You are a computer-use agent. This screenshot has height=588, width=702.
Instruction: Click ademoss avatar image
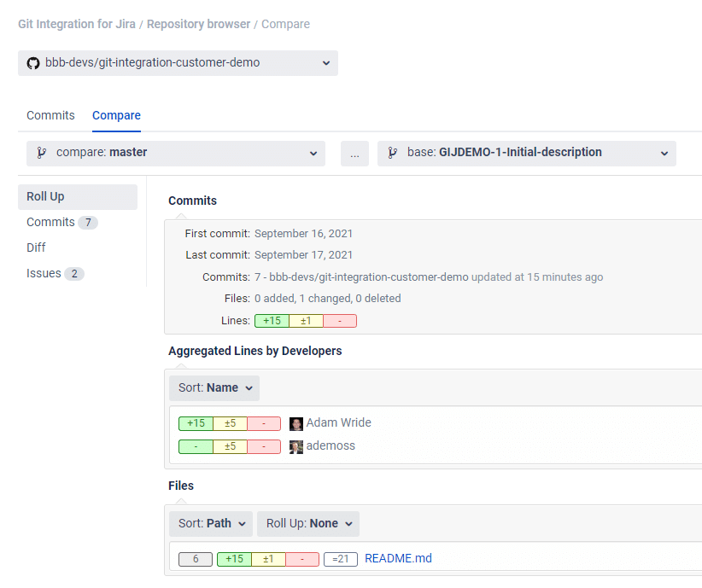[296, 446]
